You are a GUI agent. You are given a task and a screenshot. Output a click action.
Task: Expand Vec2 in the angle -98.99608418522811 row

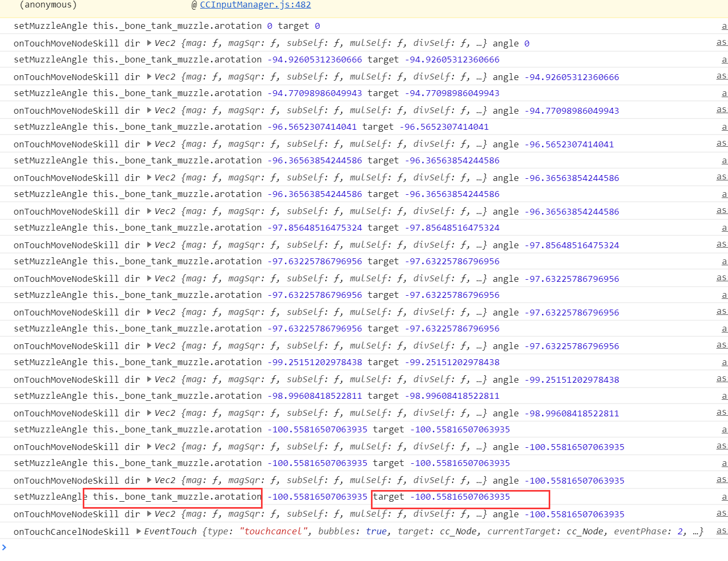click(x=149, y=413)
